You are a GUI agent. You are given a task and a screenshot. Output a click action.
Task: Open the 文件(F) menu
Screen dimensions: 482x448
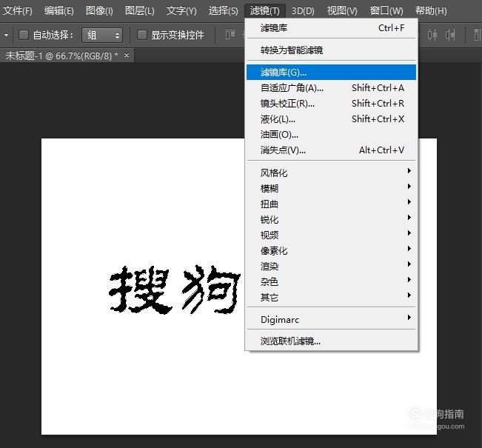coord(18,11)
